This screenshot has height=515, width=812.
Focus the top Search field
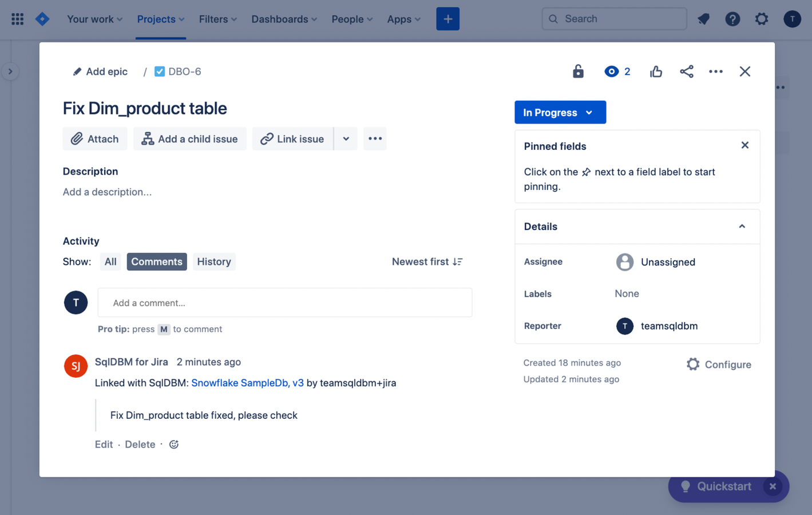(614, 19)
